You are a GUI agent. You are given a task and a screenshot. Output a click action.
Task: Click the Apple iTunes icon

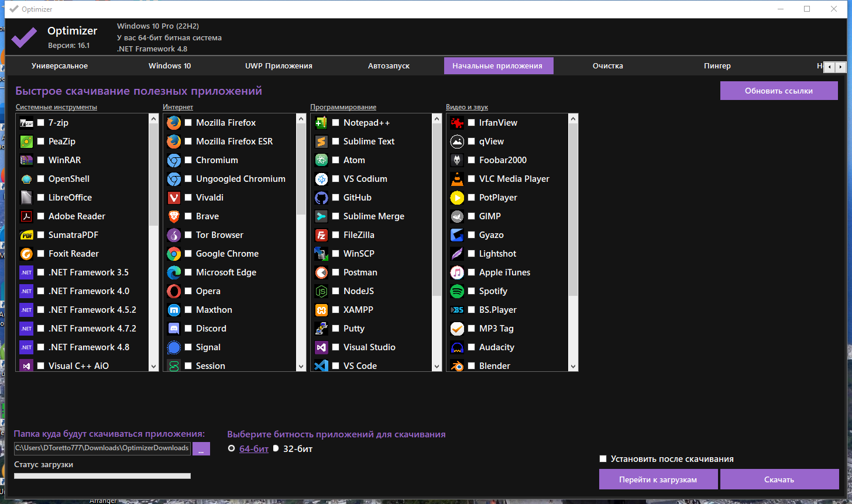(x=457, y=272)
